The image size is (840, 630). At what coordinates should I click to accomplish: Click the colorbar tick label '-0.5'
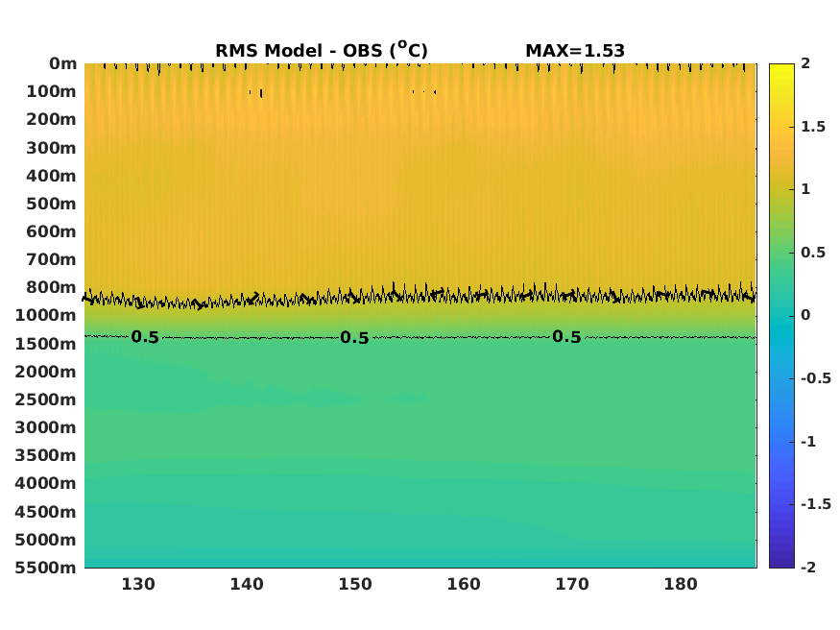pyautogui.click(x=816, y=378)
